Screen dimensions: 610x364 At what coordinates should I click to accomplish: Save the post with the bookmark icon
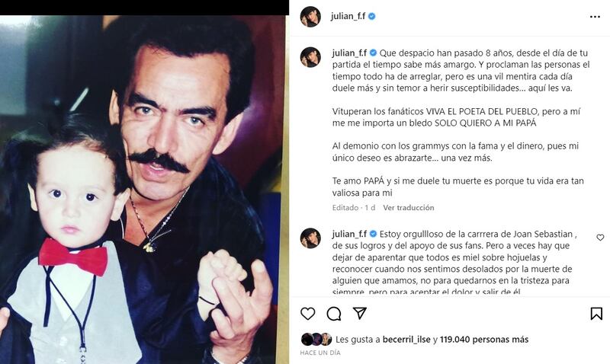tap(596, 314)
